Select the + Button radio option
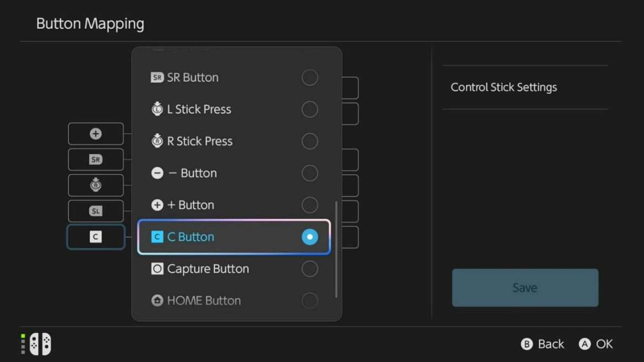644x362 pixels. tap(309, 205)
